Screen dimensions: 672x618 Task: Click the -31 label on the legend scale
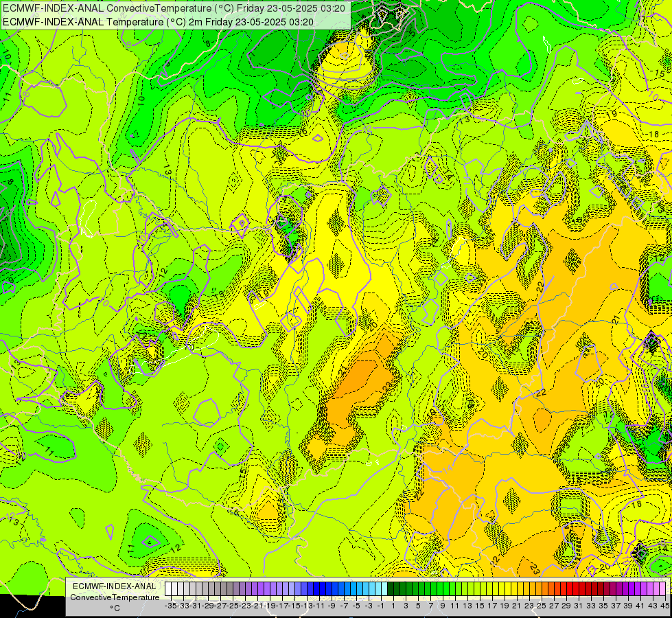pyautogui.click(x=196, y=606)
